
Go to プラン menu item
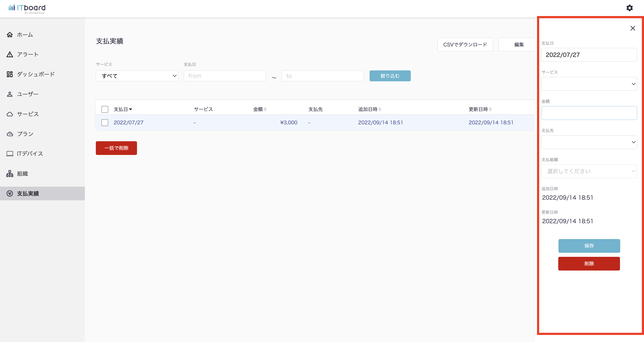click(25, 134)
